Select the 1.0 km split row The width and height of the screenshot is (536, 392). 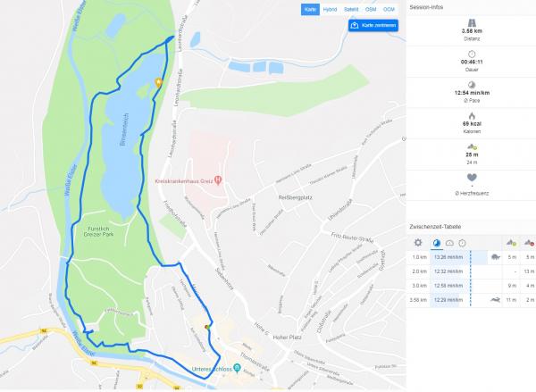(471, 257)
